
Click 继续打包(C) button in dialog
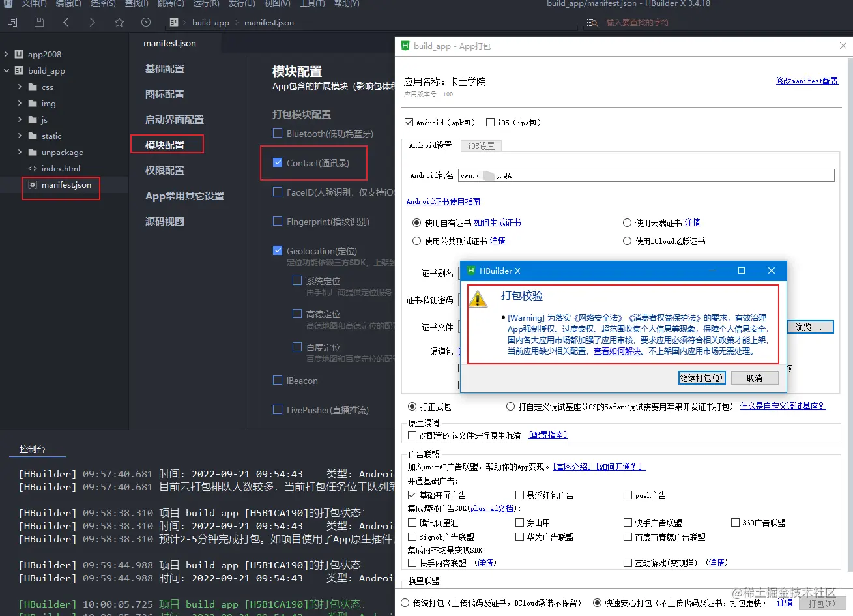(701, 378)
